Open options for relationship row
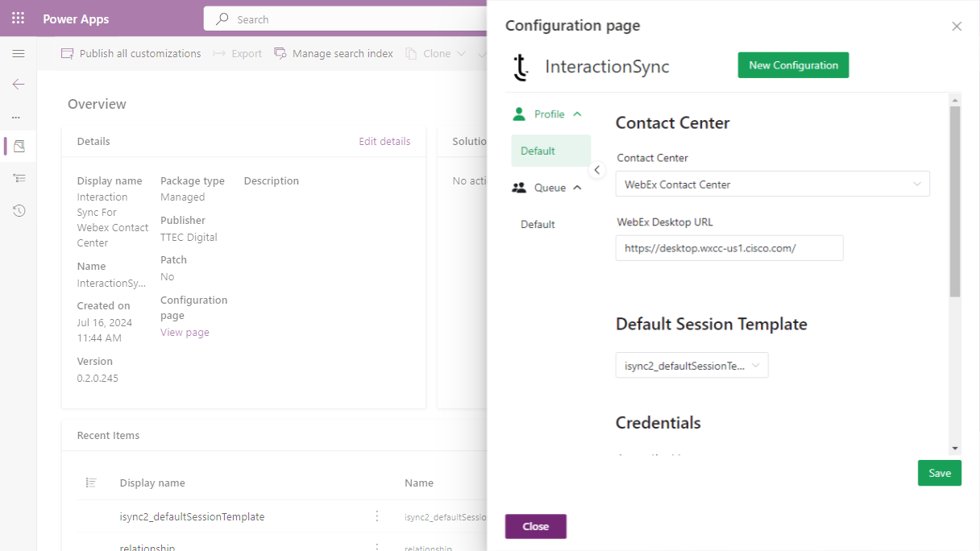 click(376, 547)
